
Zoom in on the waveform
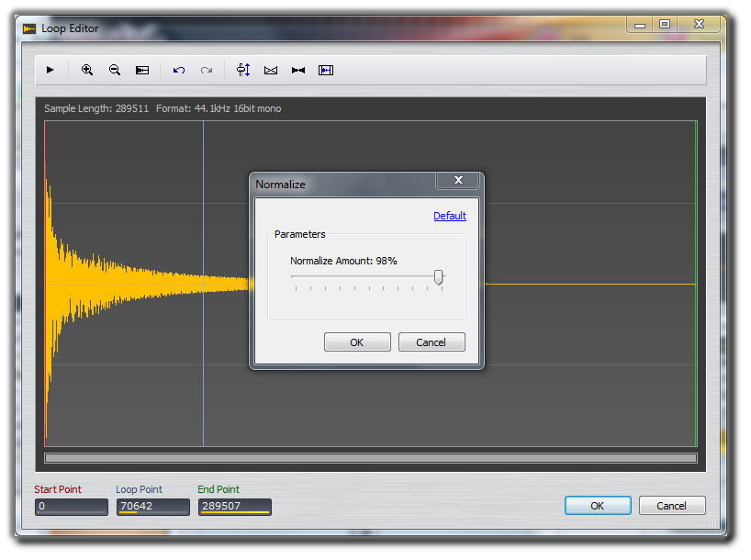(86, 70)
